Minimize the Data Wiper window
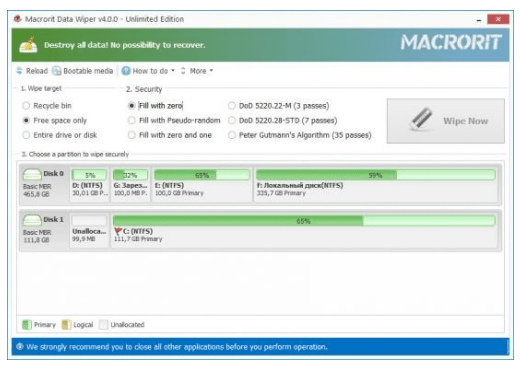Viewport: 520px width, 368px height. click(479, 20)
